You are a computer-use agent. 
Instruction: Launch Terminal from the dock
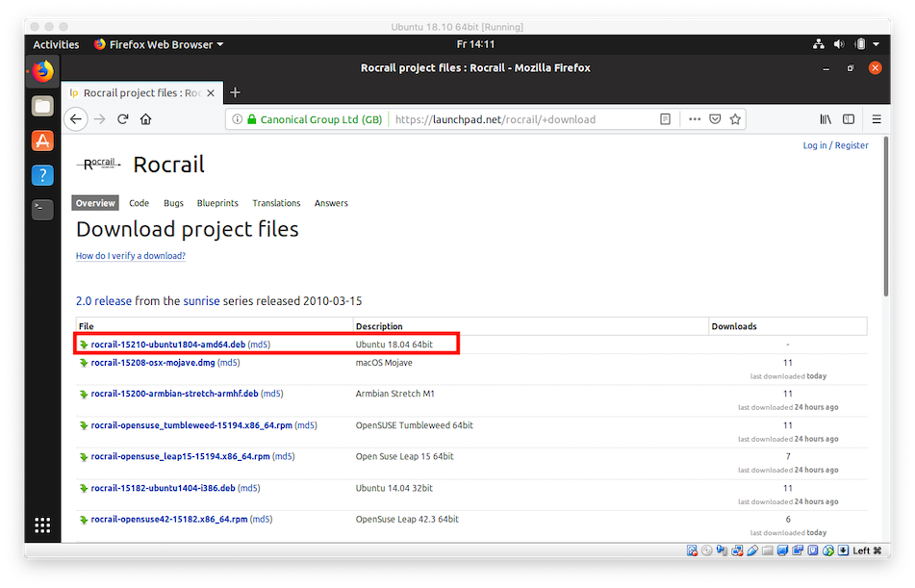coord(42,209)
